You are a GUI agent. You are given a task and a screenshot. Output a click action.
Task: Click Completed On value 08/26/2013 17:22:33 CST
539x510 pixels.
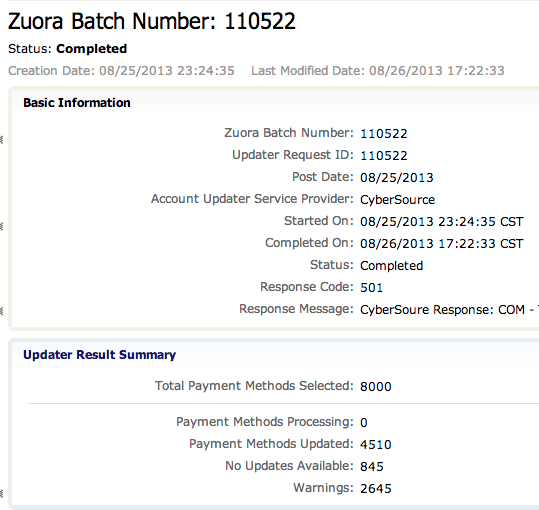coord(442,243)
